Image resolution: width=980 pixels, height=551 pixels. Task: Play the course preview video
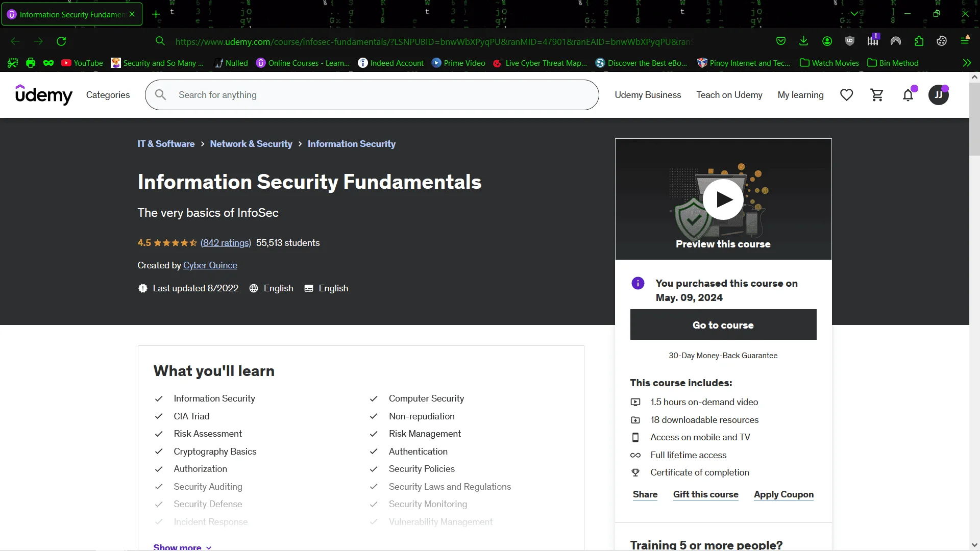[x=723, y=199]
